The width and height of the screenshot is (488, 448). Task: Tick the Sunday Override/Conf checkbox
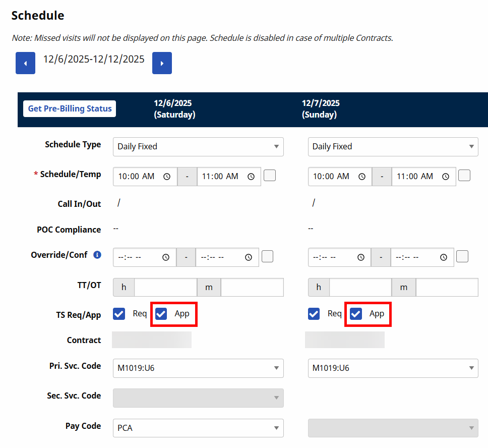click(x=462, y=256)
